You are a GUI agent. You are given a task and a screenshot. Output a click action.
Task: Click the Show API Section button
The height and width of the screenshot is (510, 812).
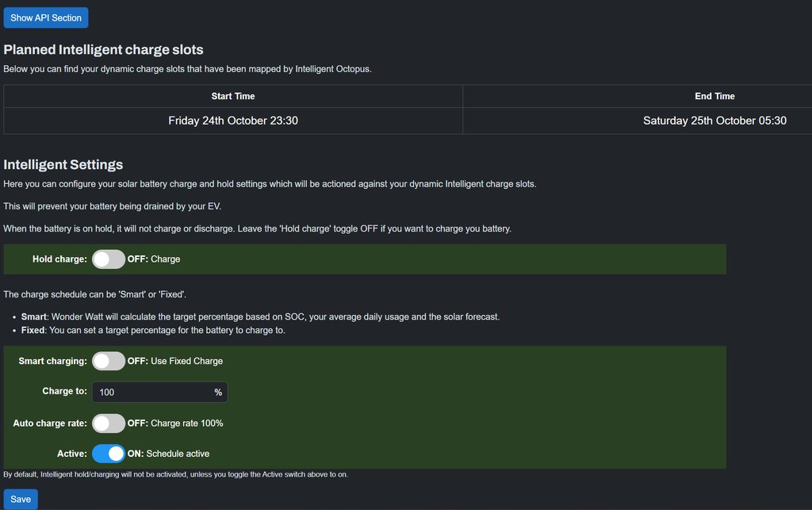(x=46, y=17)
